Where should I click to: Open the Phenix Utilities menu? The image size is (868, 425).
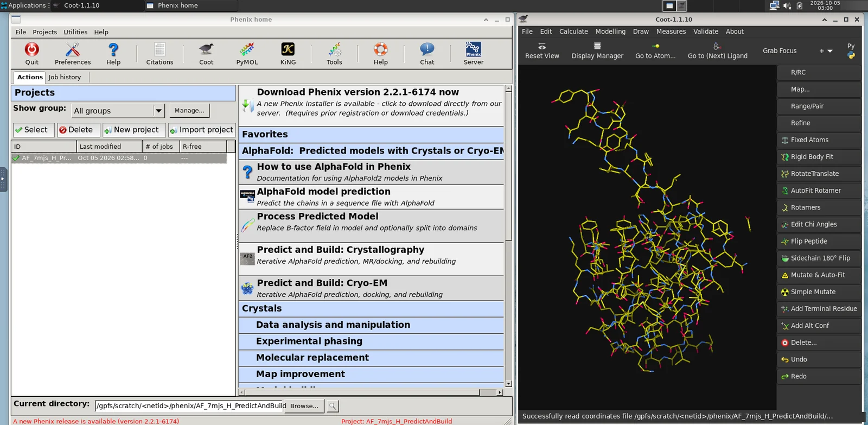(x=75, y=32)
